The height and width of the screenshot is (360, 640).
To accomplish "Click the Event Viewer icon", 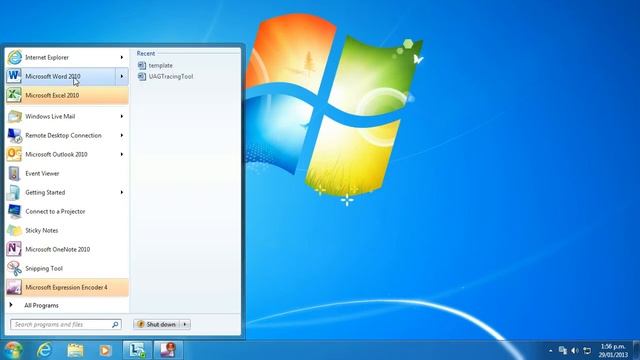I will (x=14, y=173).
